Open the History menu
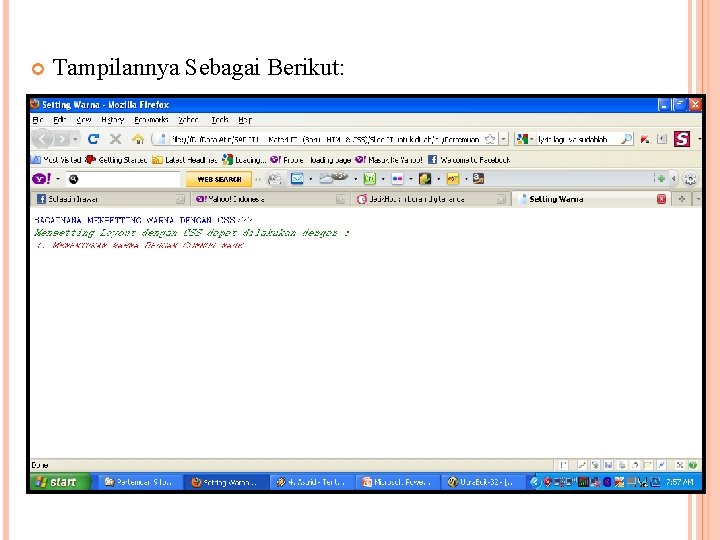The height and width of the screenshot is (540, 720). [112, 120]
